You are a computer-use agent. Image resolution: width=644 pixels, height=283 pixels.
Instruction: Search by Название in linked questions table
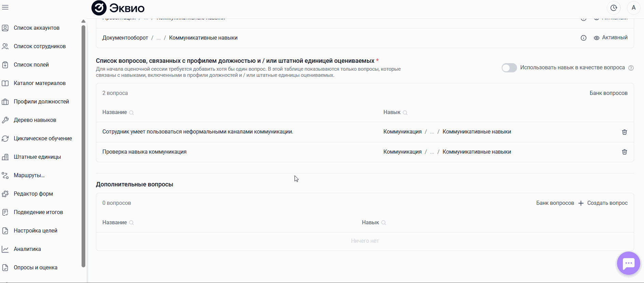[x=131, y=113]
